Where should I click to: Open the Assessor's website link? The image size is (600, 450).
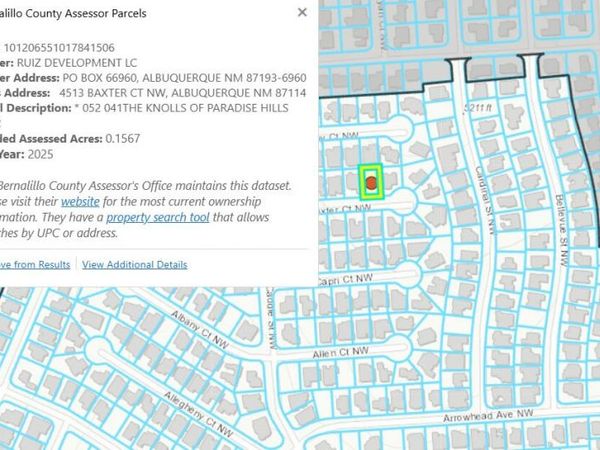point(79,201)
